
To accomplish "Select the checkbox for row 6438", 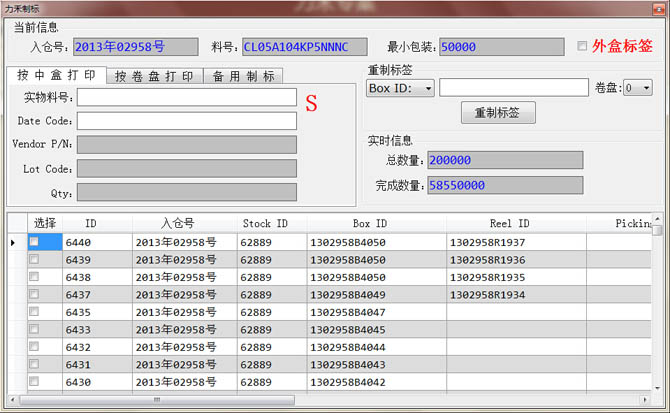I will pos(34,277).
